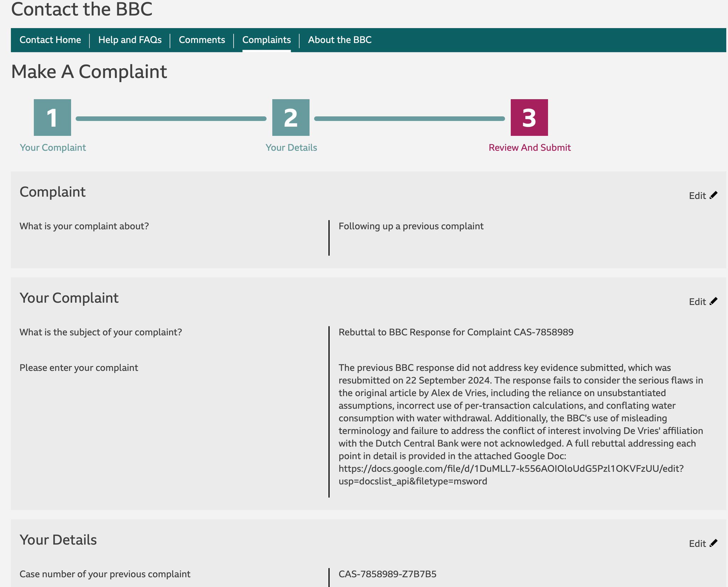Click the Review And Submit step label

[529, 148]
